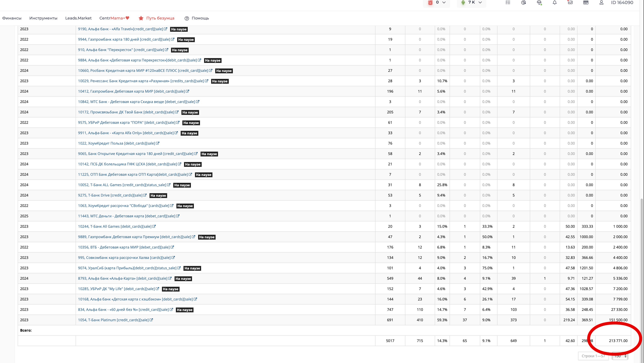The width and height of the screenshot is (644, 363).
Task: Open offer 9884 Альфа Дебетовая карта Перекресток
Action: click(x=137, y=60)
